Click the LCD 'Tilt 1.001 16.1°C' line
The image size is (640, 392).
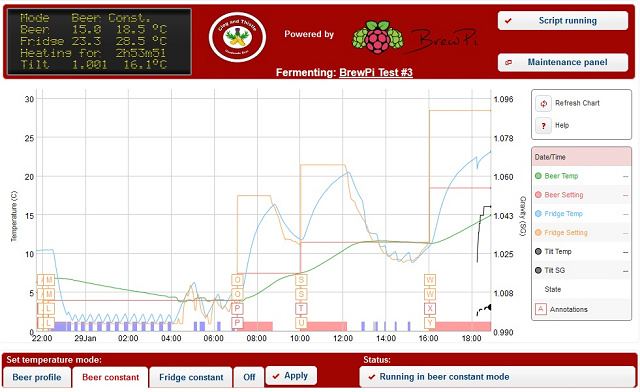93,65
